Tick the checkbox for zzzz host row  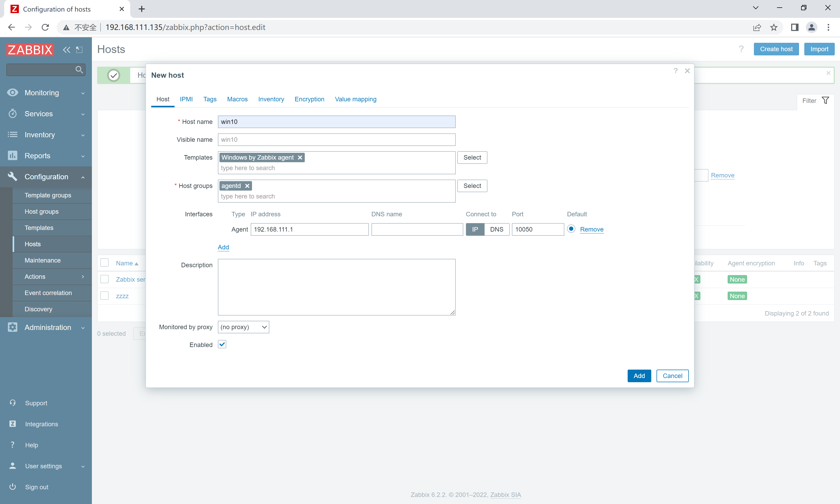[104, 296]
